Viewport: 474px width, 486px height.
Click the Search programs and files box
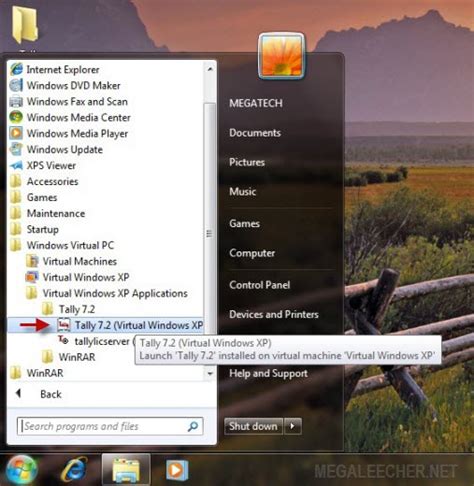(x=110, y=426)
